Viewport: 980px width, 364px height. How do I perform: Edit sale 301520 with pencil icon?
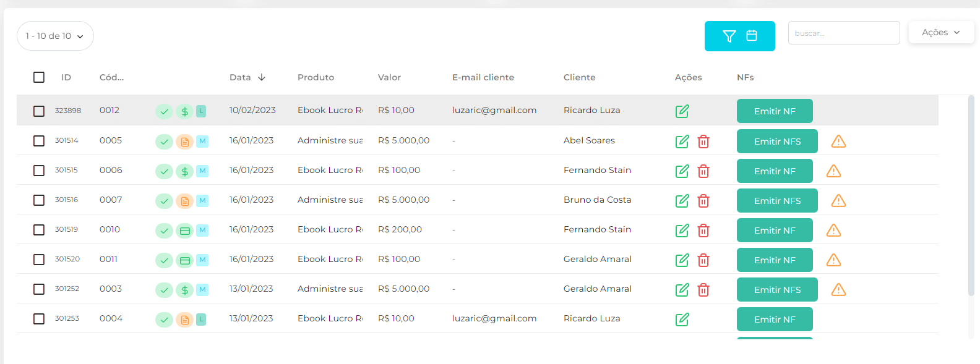click(x=682, y=260)
